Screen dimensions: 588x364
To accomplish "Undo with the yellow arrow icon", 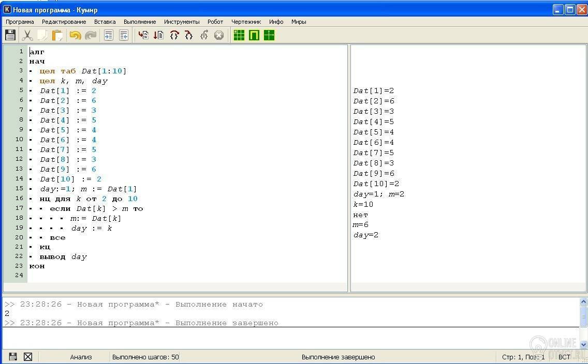I will (x=76, y=35).
